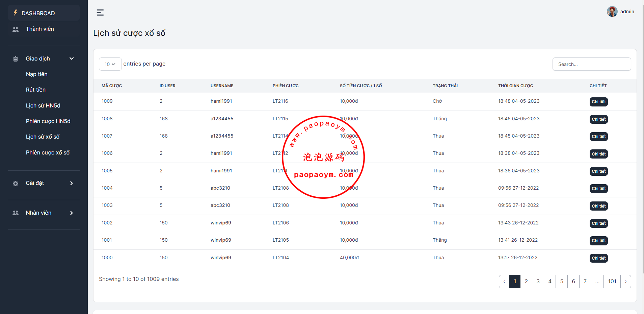
Task: Click the admin profile avatar
Action: [x=612, y=11]
